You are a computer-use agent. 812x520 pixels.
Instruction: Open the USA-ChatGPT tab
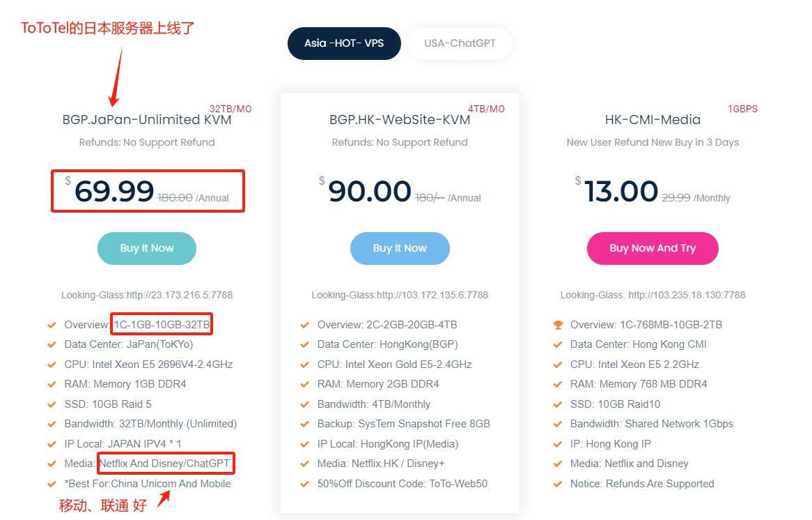(460, 43)
